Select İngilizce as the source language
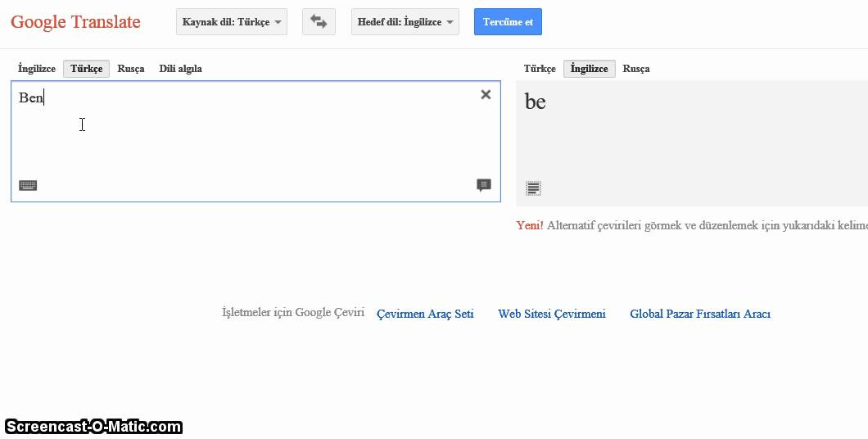The width and height of the screenshot is (868, 439). (37, 69)
